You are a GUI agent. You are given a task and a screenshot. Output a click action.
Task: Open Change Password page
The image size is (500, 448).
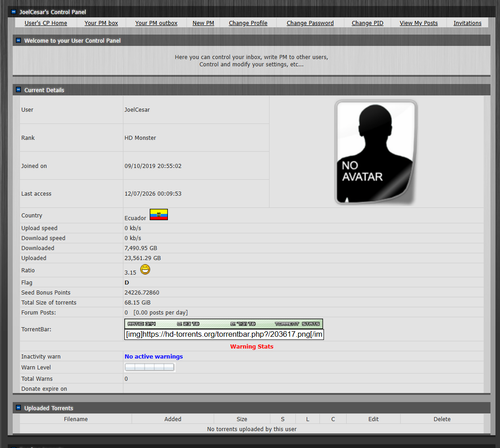(310, 23)
